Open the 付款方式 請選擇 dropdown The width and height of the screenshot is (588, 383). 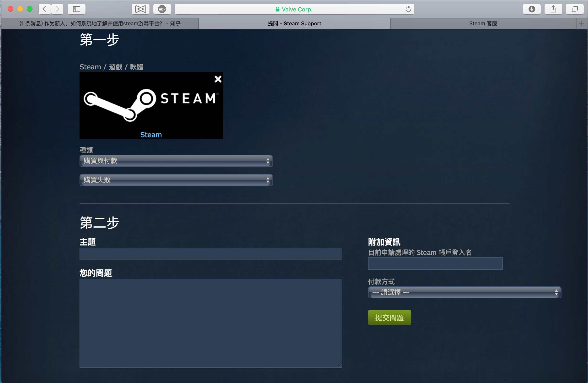pos(465,292)
